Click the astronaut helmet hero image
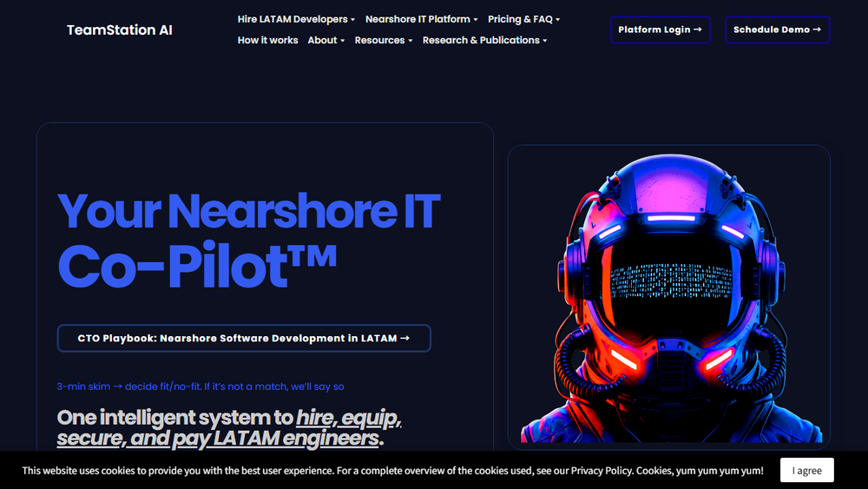868x489 pixels. [668, 297]
